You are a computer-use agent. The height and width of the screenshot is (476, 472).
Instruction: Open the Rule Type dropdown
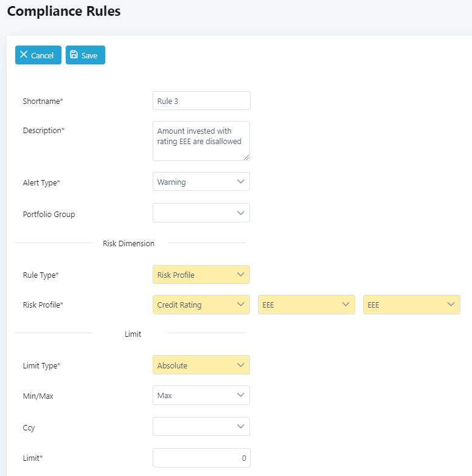coord(201,275)
